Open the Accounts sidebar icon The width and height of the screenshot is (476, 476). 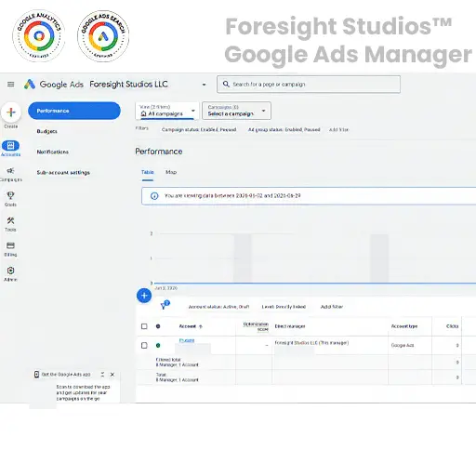(10, 146)
